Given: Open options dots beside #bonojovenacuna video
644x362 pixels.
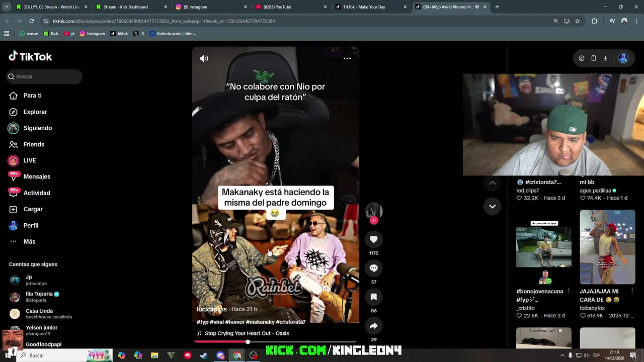Looking at the screenshot, I should (569, 291).
